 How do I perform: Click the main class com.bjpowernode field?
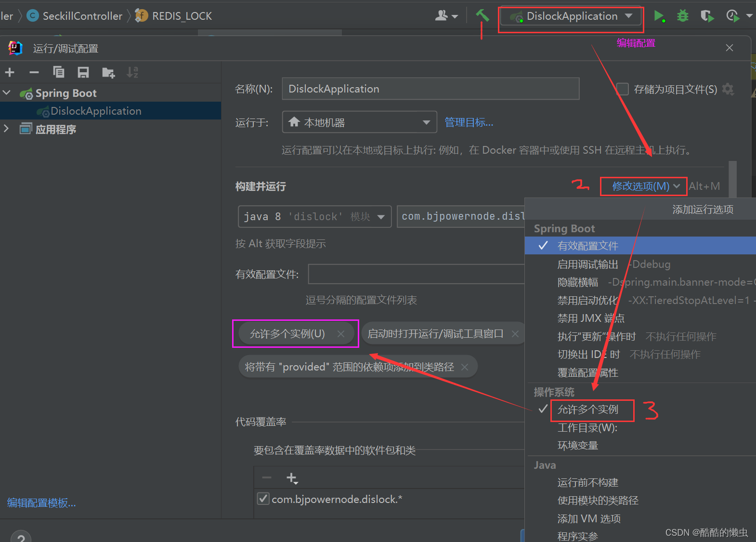(461, 216)
